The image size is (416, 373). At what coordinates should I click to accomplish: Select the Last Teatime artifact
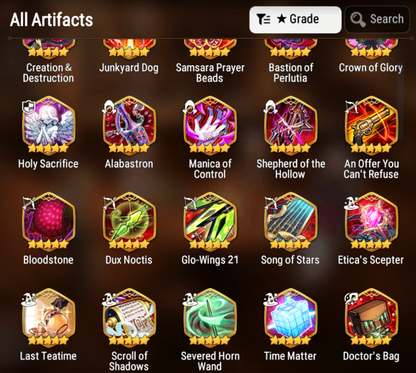49,318
